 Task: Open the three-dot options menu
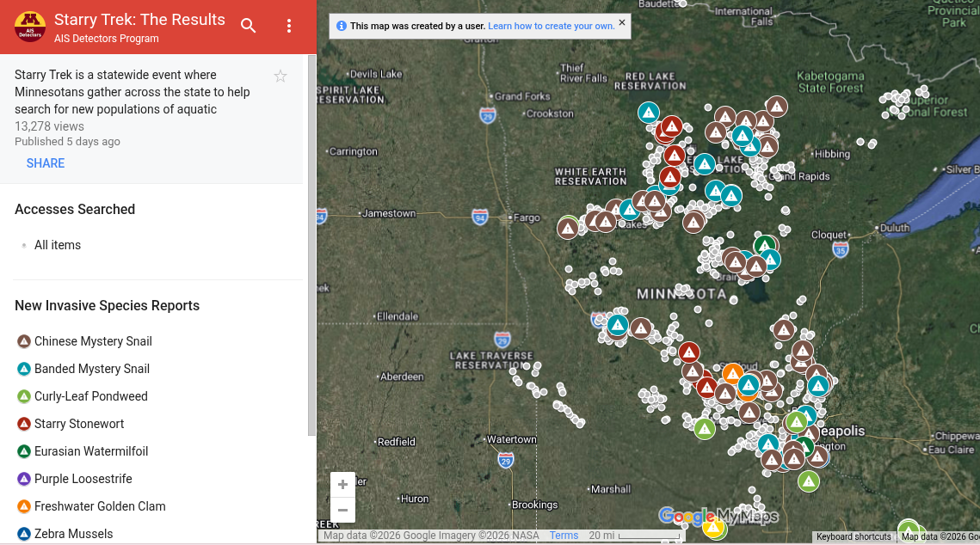pyautogui.click(x=289, y=26)
